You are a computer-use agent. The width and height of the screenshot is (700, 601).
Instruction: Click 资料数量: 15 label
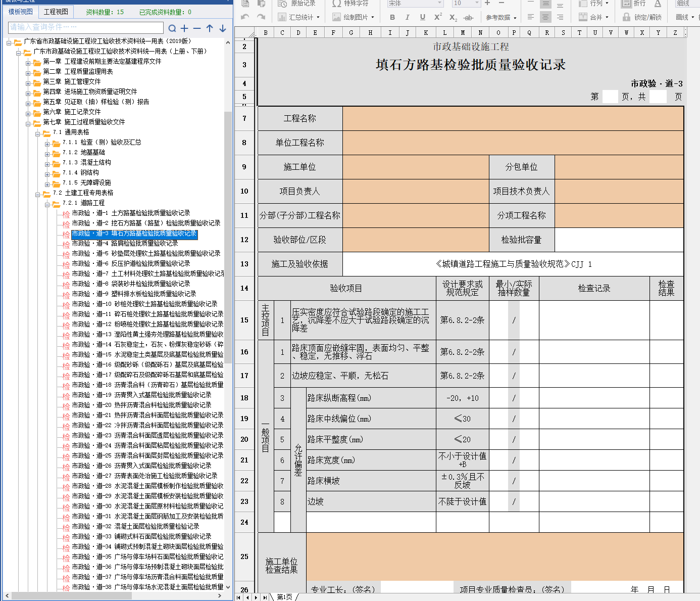(x=105, y=12)
